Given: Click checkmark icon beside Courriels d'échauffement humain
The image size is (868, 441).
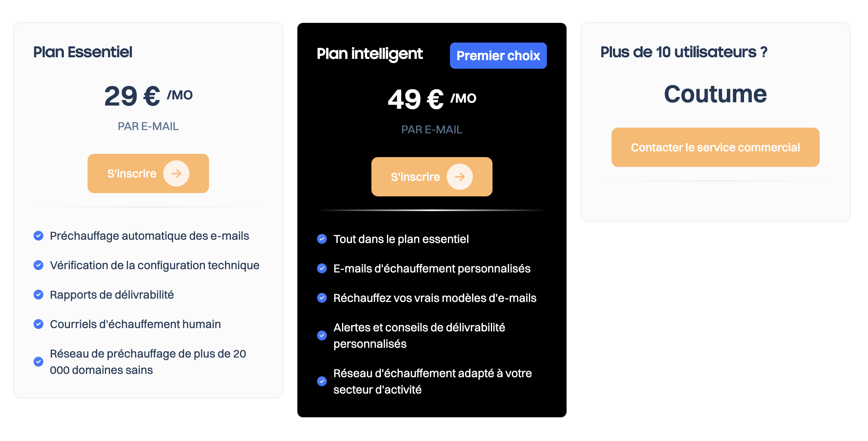Looking at the screenshot, I should [38, 324].
